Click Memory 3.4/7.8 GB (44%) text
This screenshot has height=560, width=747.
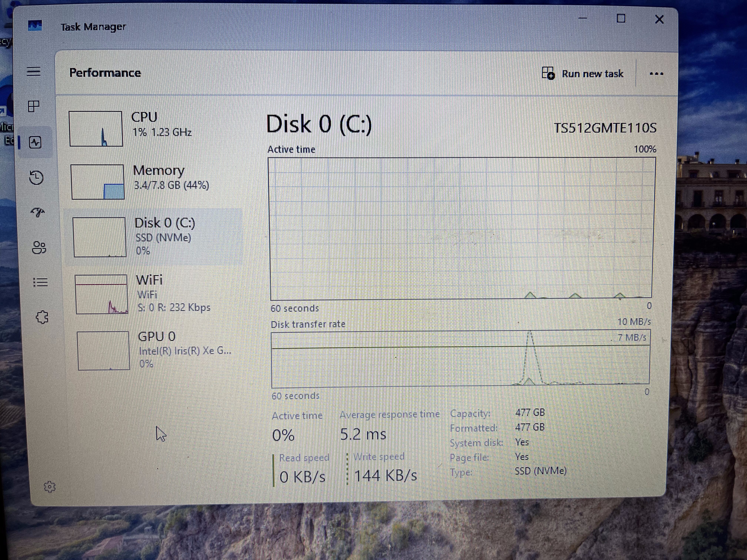171,185
